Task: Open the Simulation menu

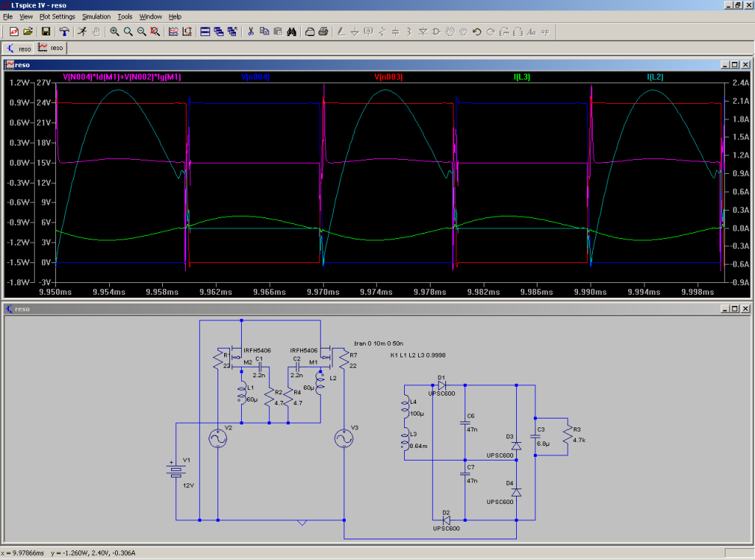Action: (x=96, y=16)
